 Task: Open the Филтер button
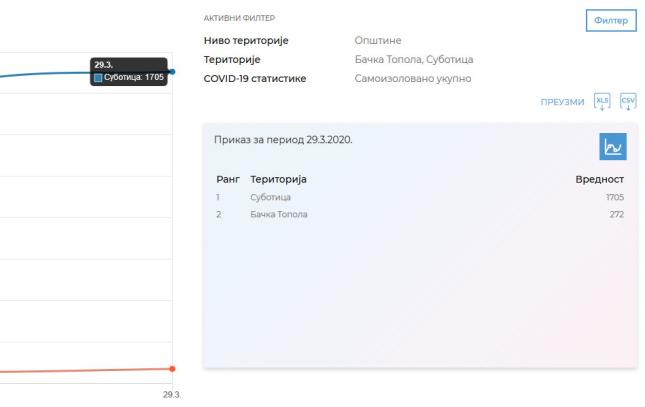[x=610, y=20]
